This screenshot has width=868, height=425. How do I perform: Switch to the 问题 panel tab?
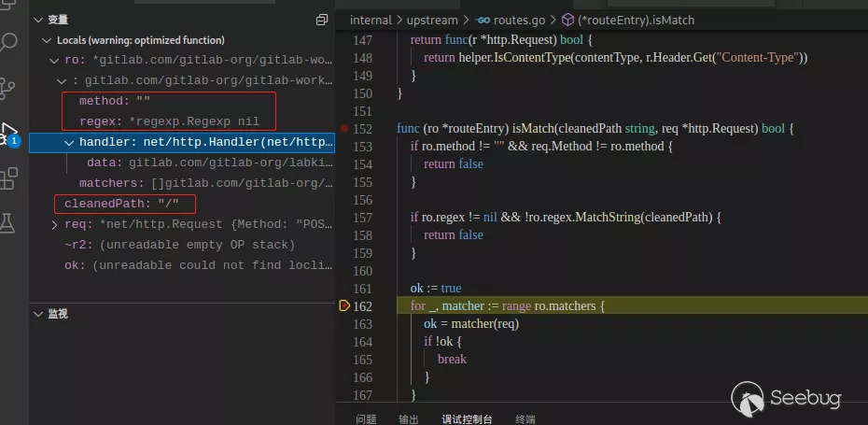(366, 419)
